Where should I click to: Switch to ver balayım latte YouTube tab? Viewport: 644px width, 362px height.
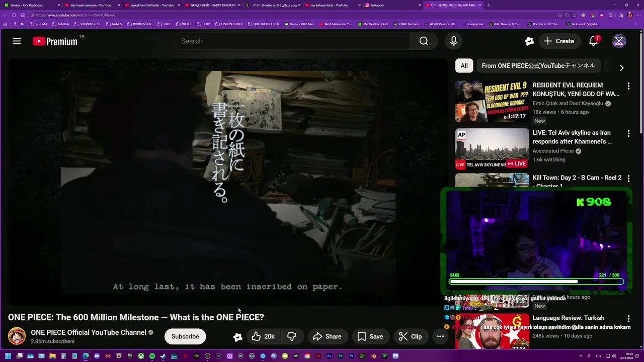coord(332,5)
